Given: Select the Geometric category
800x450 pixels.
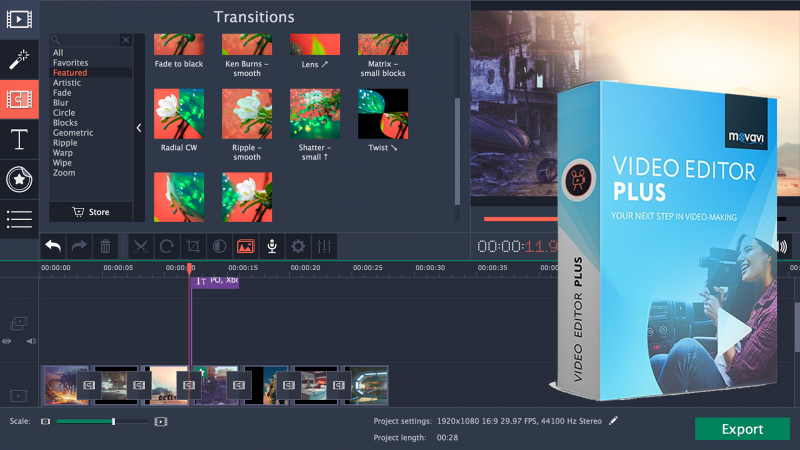Looking at the screenshot, I should [73, 133].
